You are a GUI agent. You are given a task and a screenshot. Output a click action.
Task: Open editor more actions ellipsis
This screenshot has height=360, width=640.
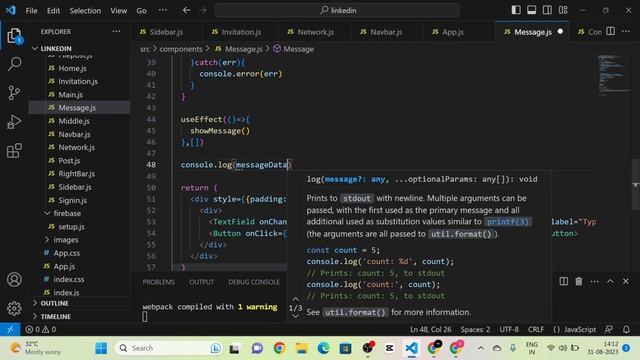point(626,31)
